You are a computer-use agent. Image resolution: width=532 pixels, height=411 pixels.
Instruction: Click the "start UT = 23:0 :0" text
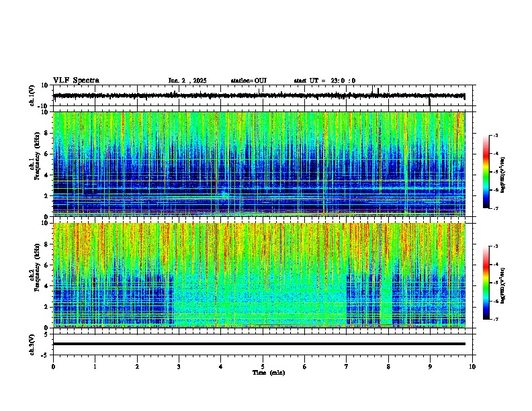point(324,81)
